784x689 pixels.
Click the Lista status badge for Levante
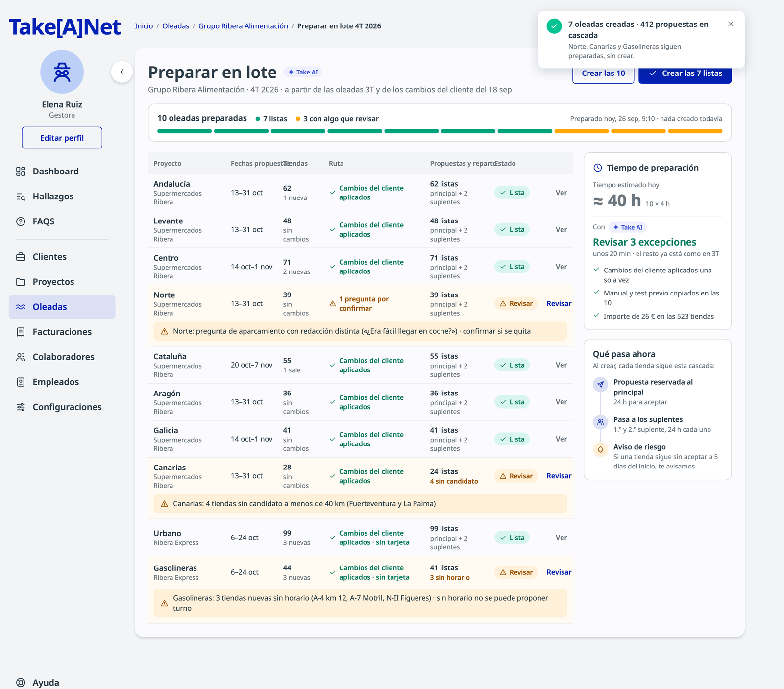(512, 230)
